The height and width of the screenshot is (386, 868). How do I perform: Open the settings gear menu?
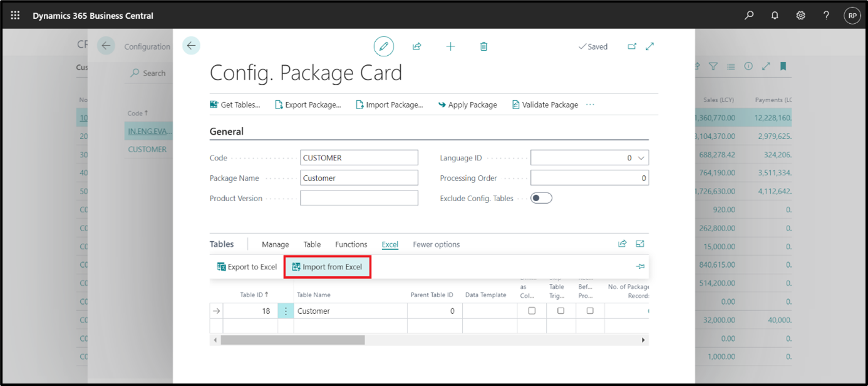point(800,16)
